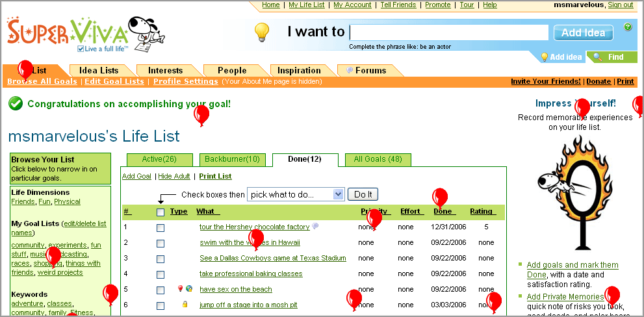Click the Print List link
644x317 pixels.
[x=215, y=176]
